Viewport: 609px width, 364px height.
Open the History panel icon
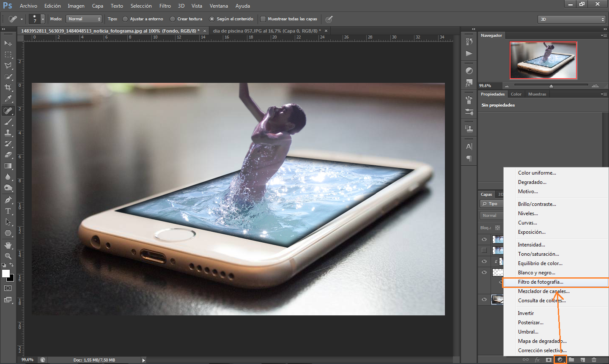469,41
